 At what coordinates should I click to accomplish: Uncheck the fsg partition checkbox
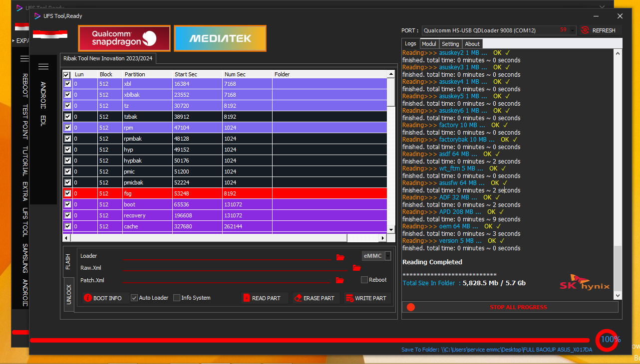pos(67,193)
